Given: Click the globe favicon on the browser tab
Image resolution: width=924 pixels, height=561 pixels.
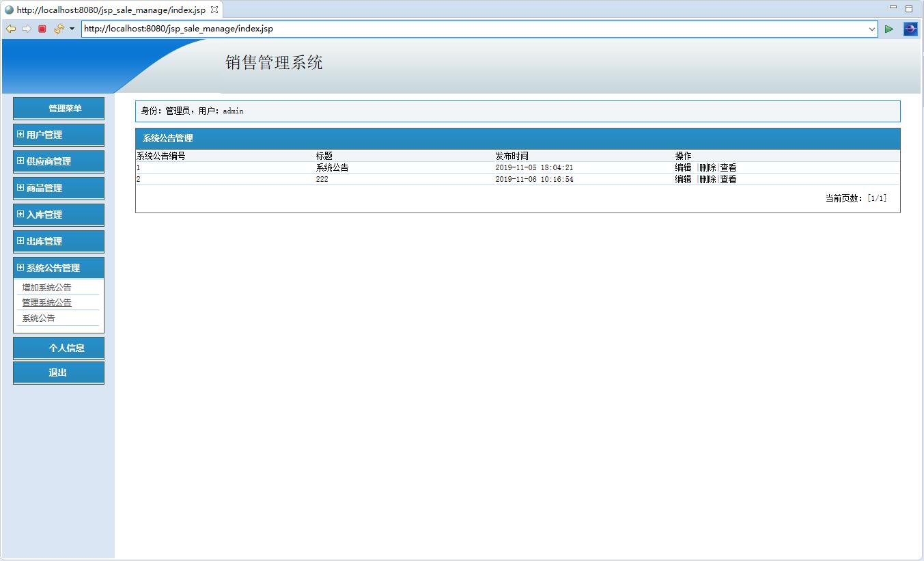Looking at the screenshot, I should [8, 10].
